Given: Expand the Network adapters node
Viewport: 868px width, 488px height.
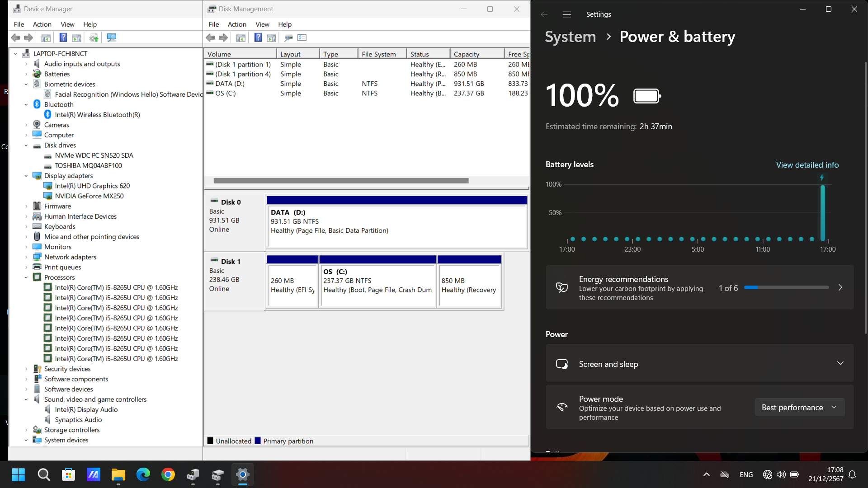Looking at the screenshot, I should 26,257.
